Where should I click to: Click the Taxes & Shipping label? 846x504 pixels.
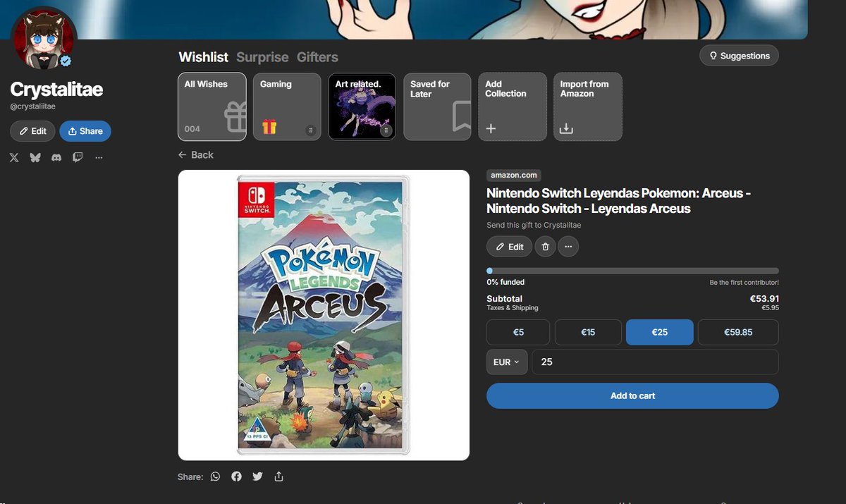click(512, 308)
